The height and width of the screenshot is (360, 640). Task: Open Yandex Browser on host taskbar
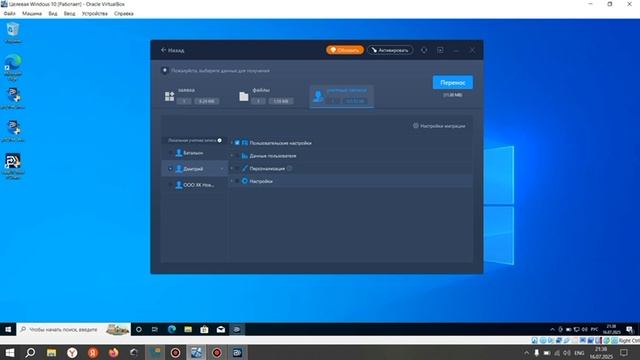(x=72, y=353)
